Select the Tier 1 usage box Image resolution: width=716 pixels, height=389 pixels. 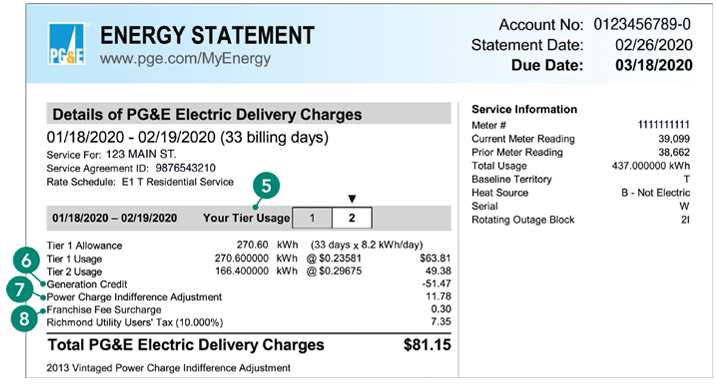[312, 218]
